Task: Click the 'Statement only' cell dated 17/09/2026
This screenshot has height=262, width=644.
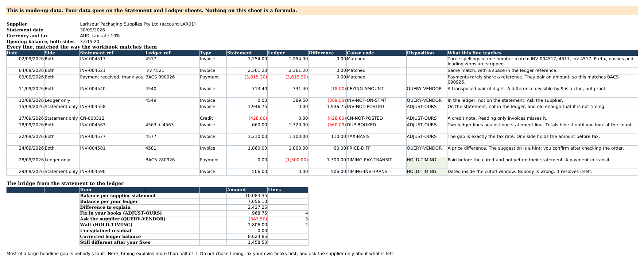Action: [x=62, y=118]
